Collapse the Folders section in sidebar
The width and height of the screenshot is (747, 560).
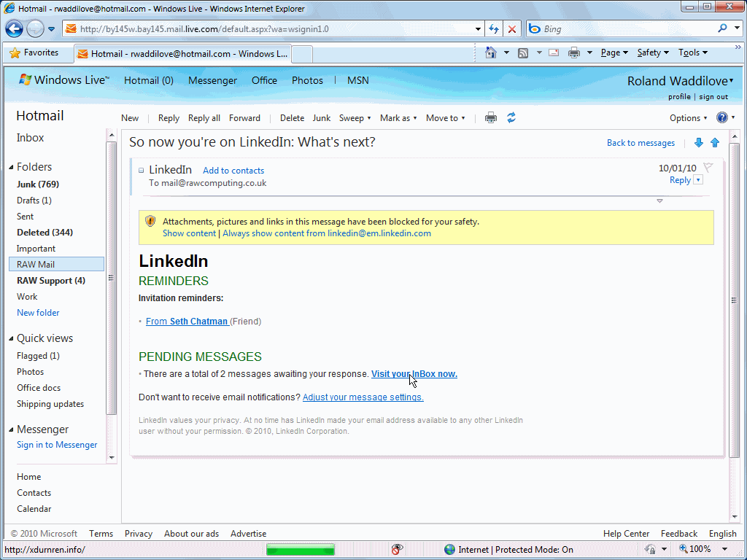pos(11,167)
